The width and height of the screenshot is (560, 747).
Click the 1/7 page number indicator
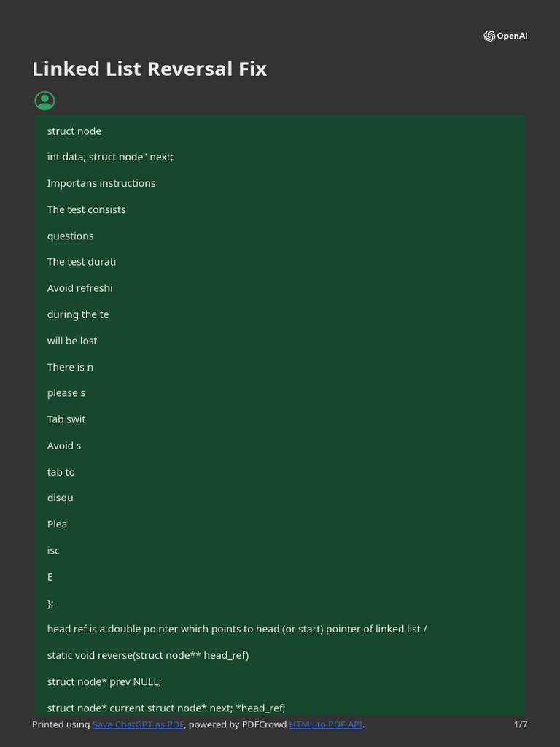(x=520, y=724)
